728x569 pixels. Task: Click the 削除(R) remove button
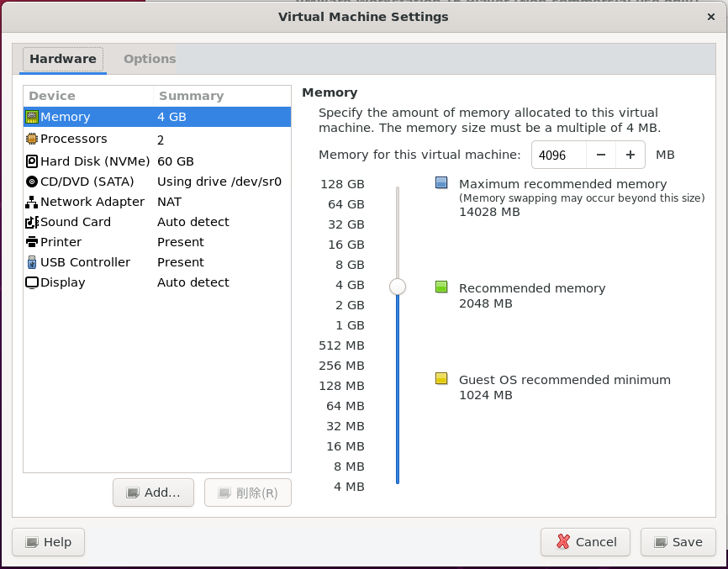[x=248, y=493]
